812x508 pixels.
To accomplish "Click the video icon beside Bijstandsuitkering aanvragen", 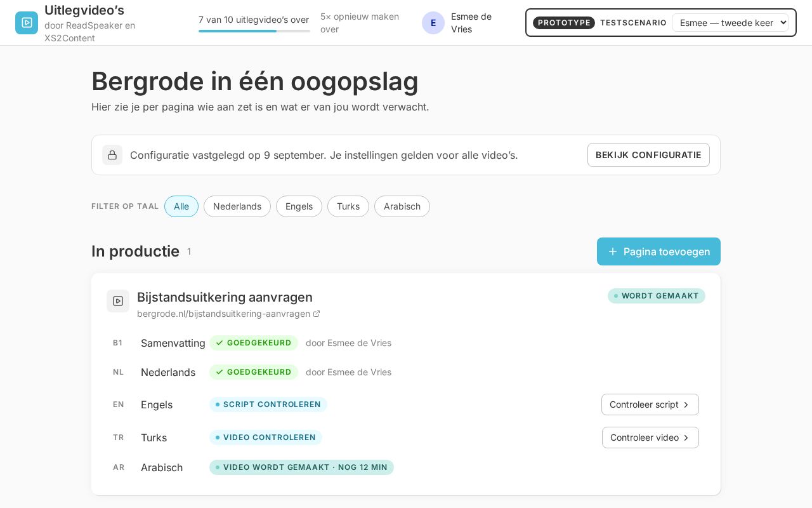I will click(x=118, y=301).
